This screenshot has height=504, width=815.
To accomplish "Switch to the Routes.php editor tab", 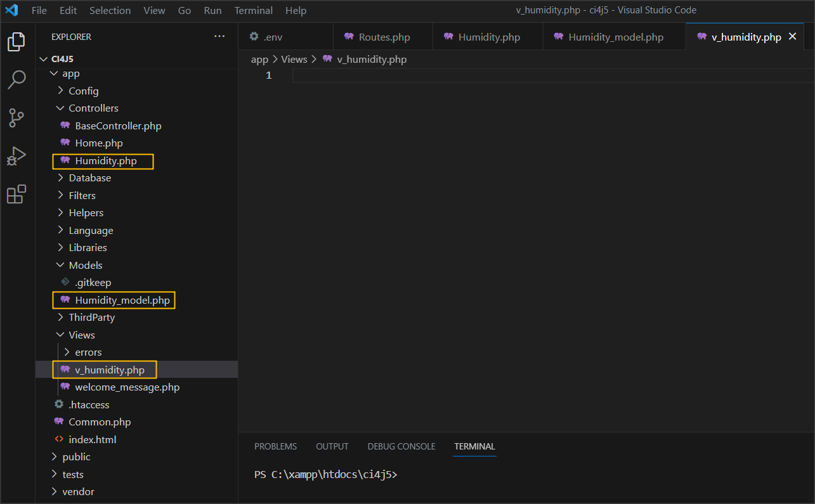I will pyautogui.click(x=382, y=37).
